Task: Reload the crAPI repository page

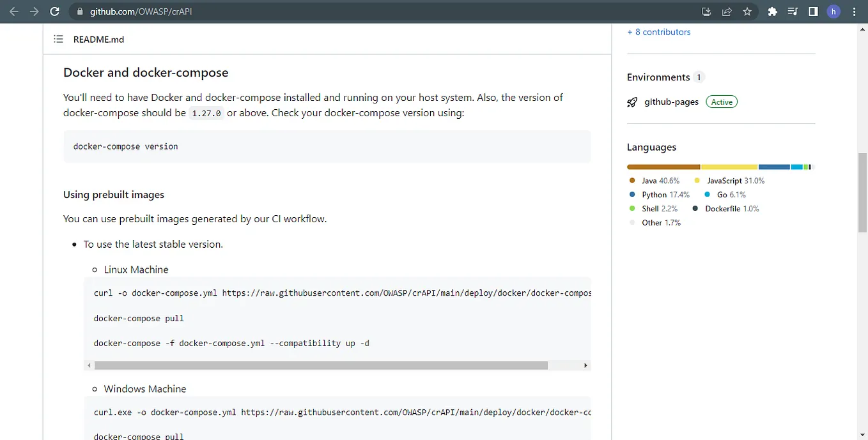Action: 55,11
